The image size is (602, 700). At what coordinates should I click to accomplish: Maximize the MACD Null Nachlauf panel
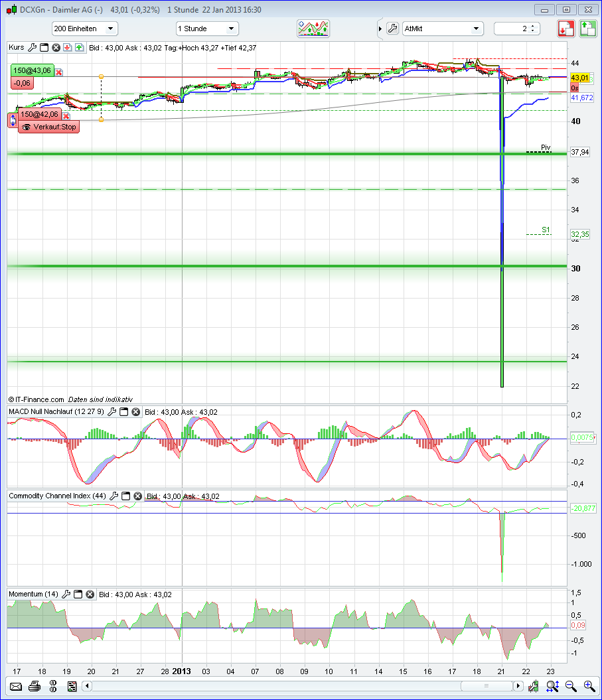(123, 411)
